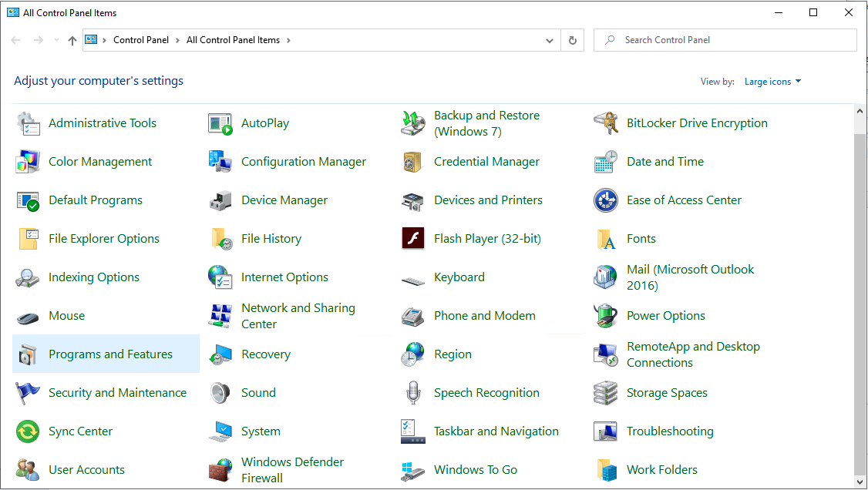868x490 pixels.
Task: Open Speech Recognition microphone icon
Action: pyautogui.click(x=413, y=393)
